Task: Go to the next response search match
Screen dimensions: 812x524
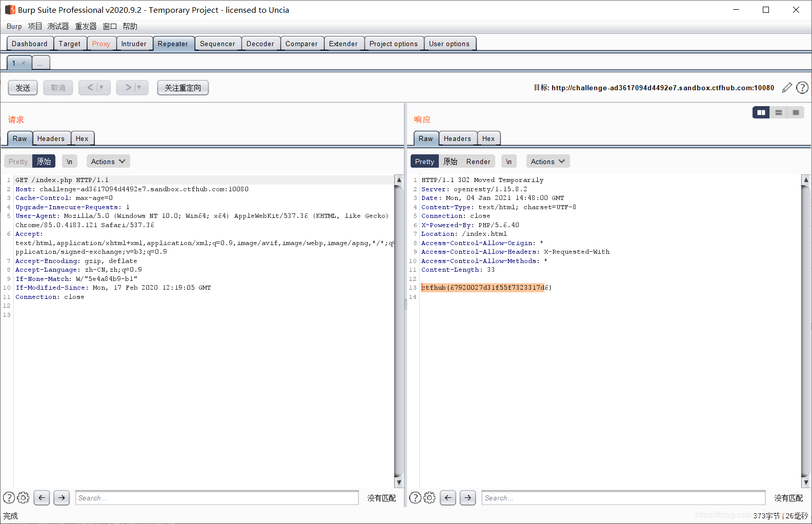Action: [468, 497]
